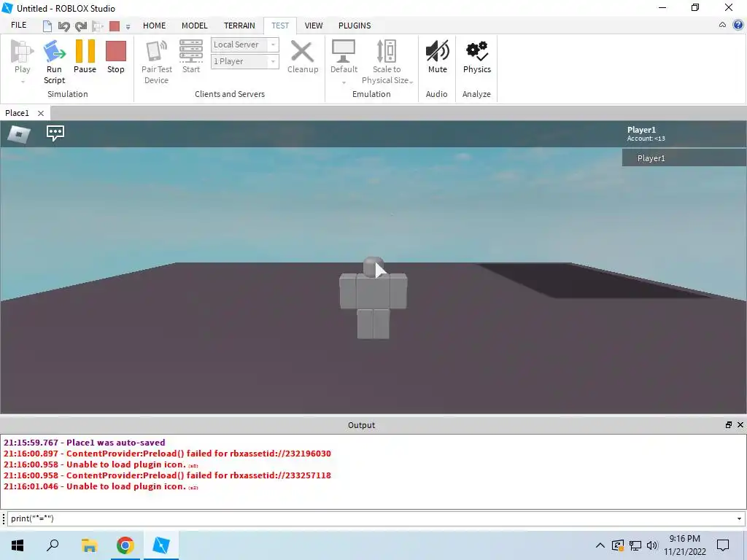Click the Play simulation icon

pyautogui.click(x=22, y=52)
